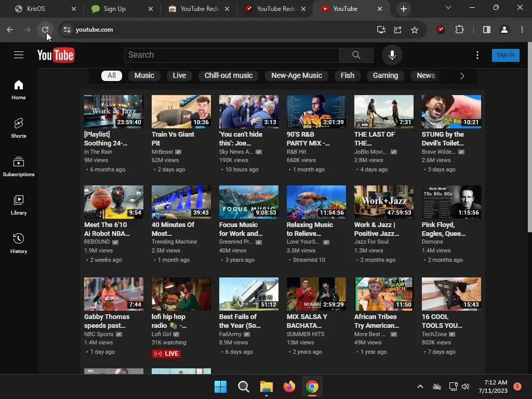
Task: Reload the page
Action: (45, 30)
